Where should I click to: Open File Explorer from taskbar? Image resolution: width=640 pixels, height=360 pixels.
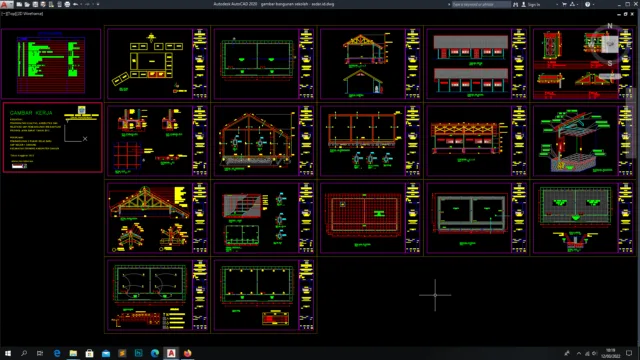click(73, 353)
